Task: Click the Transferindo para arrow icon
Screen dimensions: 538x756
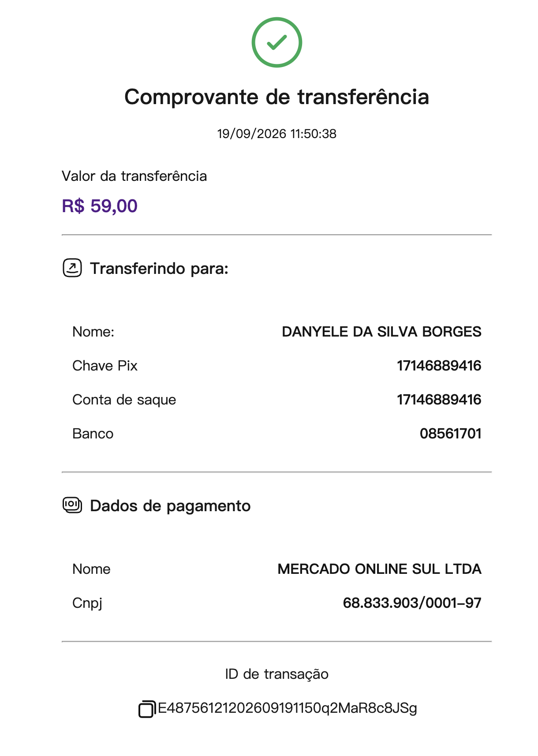Action: pos(72,268)
